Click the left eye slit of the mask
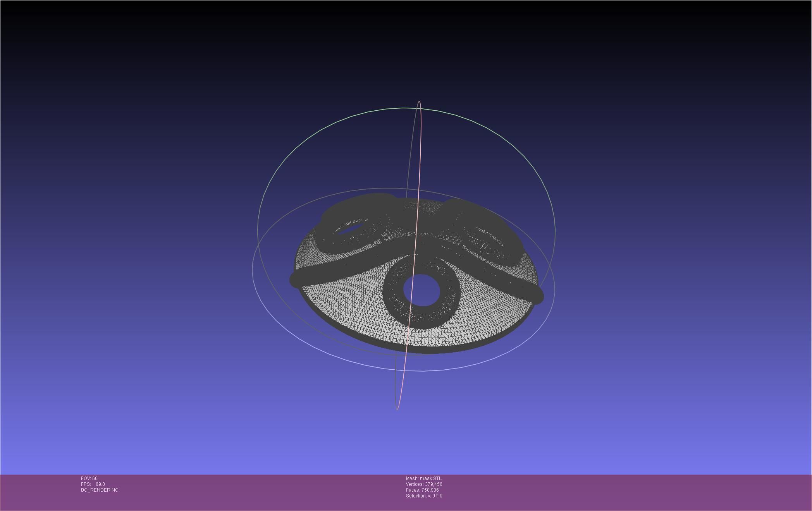 coord(351,228)
